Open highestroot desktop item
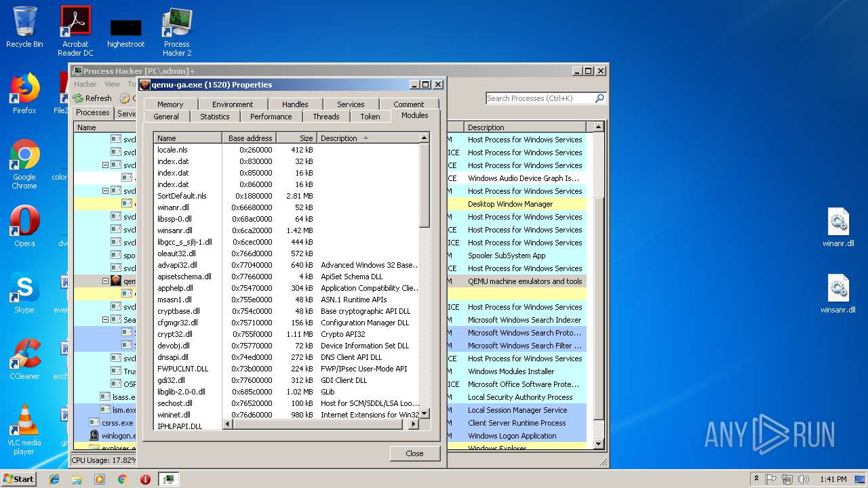868x488 pixels. [125, 34]
